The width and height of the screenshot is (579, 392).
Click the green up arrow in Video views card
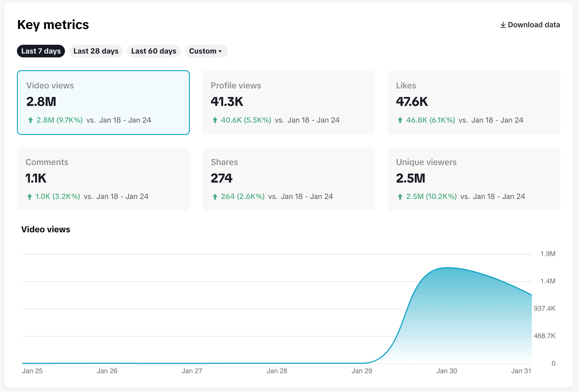[30, 120]
